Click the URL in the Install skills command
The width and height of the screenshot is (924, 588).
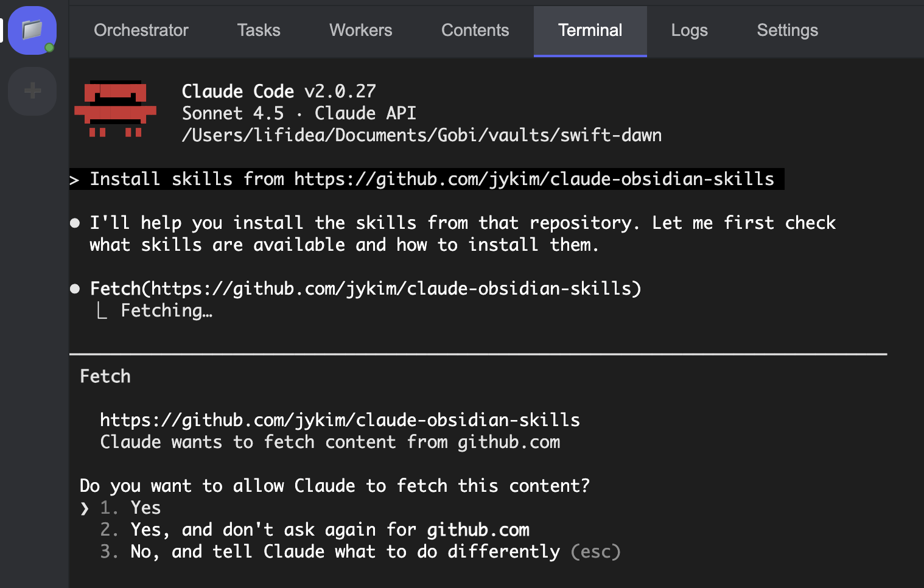[x=534, y=180]
